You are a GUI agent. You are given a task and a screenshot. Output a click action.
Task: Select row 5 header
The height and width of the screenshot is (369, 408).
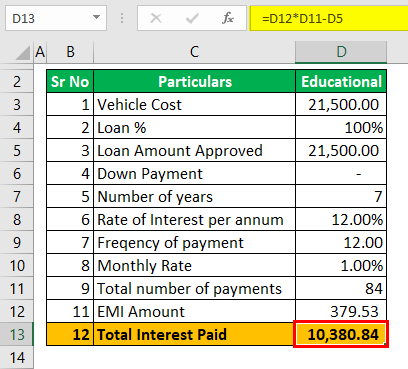pos(17,150)
